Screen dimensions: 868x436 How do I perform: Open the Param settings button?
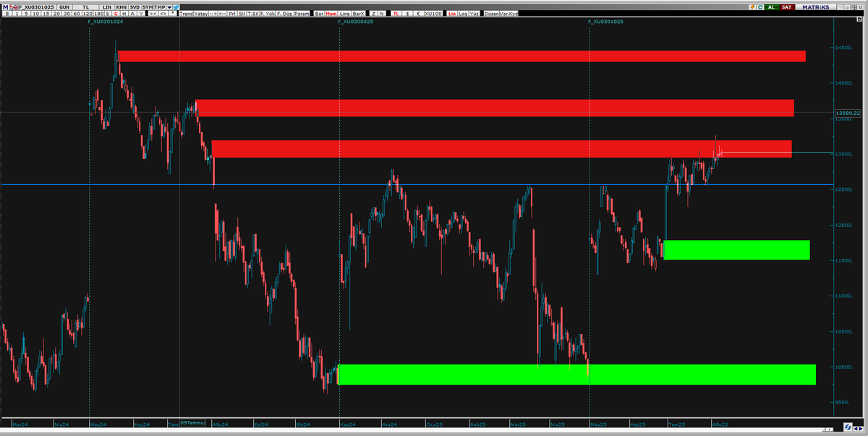click(302, 14)
